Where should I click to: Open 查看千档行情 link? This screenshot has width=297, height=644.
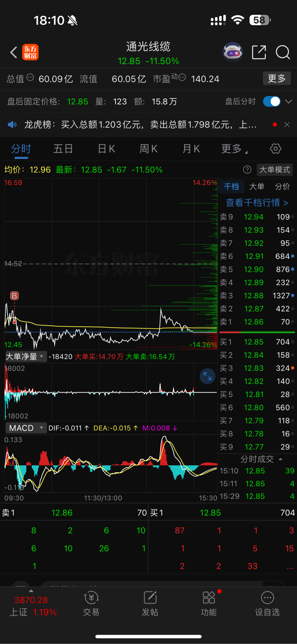point(257,202)
